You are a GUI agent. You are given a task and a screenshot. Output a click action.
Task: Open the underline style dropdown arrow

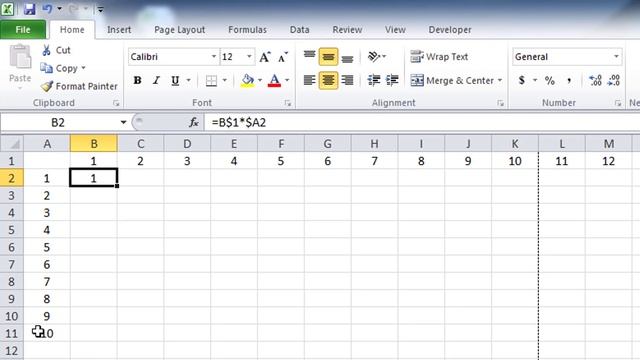(189, 80)
